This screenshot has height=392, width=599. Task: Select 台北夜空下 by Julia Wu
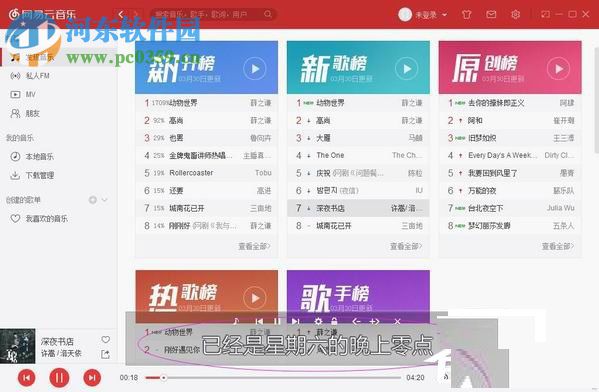tap(510, 208)
